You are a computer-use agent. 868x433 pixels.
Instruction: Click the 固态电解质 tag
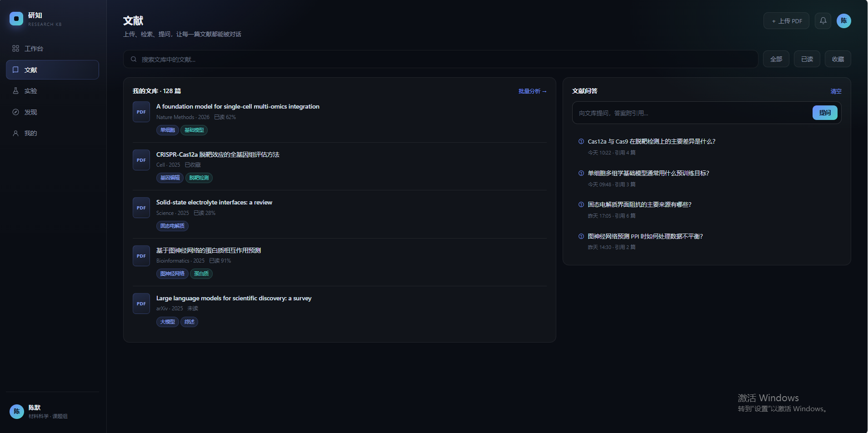coord(172,226)
